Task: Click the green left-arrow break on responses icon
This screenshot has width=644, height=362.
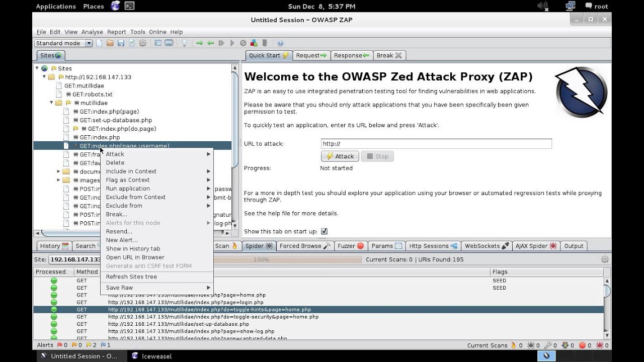Action: [211, 43]
